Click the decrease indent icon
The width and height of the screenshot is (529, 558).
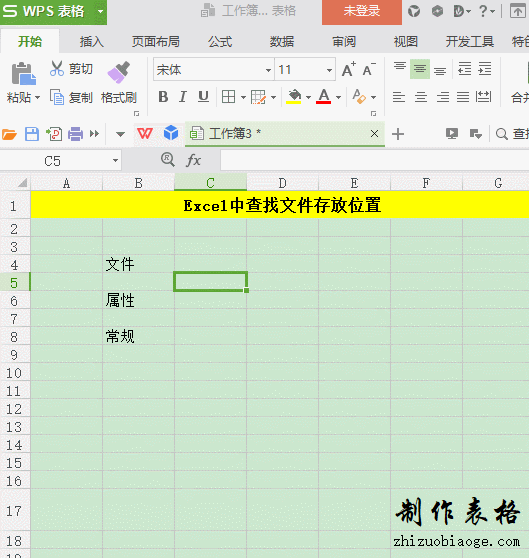point(465,69)
